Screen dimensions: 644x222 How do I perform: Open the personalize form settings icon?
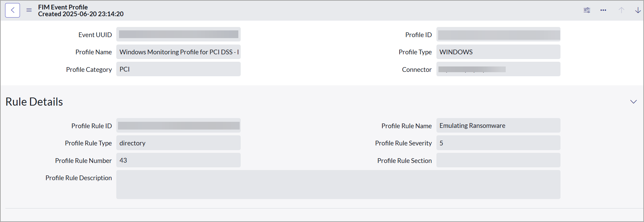pos(587,10)
